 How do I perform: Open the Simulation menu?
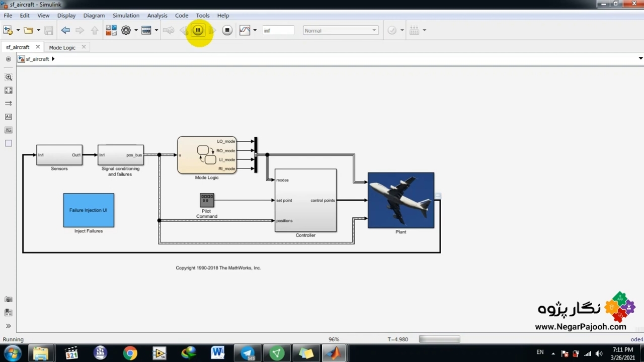(x=126, y=16)
